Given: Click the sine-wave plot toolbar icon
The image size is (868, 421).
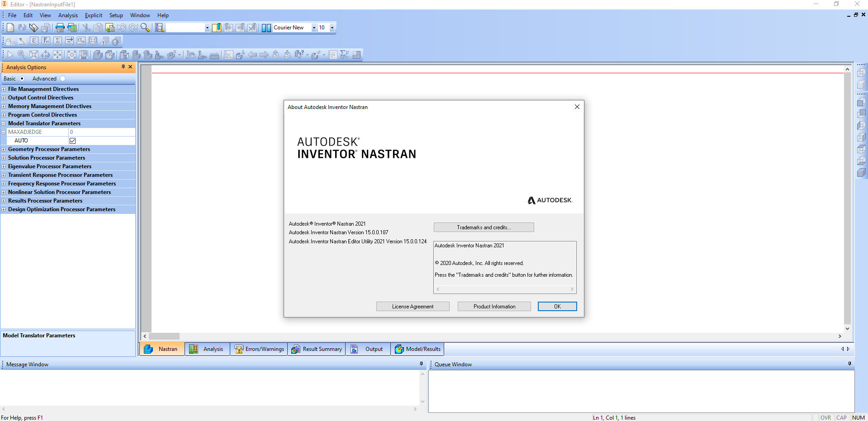Looking at the screenshot, I should point(10,41).
